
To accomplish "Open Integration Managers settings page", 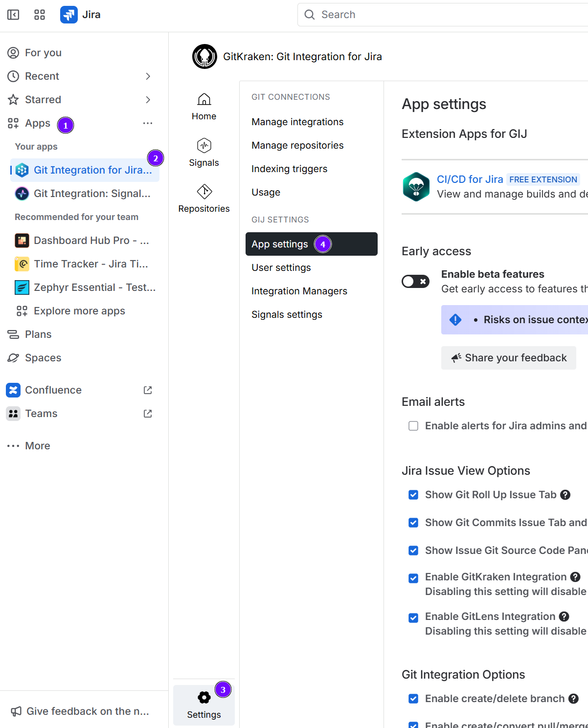I will click(x=299, y=291).
